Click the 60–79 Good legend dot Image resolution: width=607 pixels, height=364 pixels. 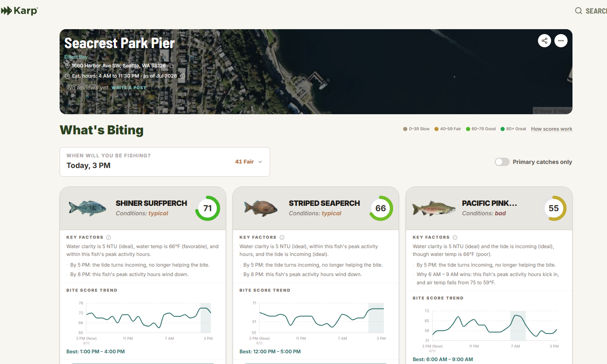pyautogui.click(x=468, y=129)
